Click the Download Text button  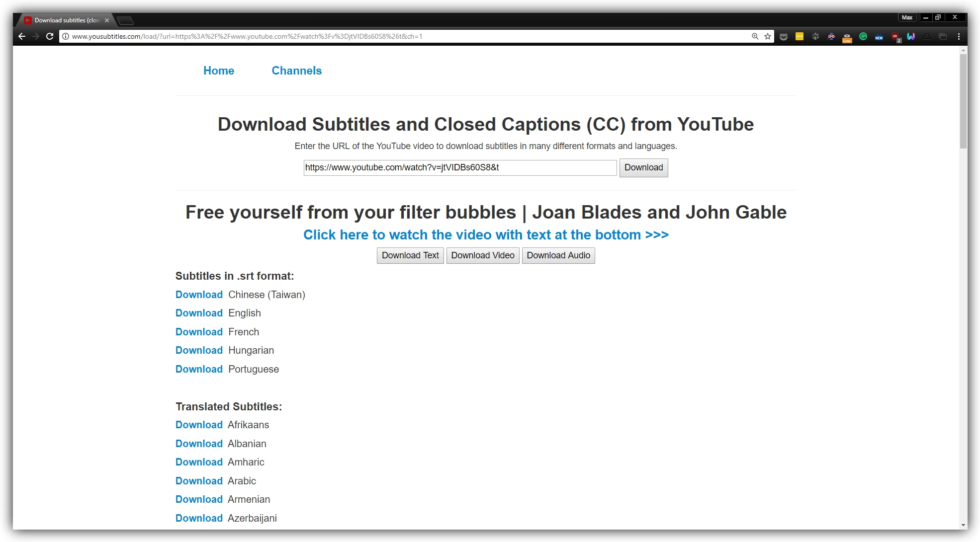pos(410,255)
